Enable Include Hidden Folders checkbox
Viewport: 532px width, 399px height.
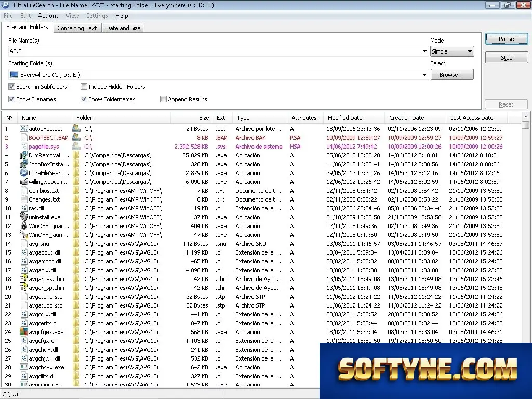coord(84,87)
